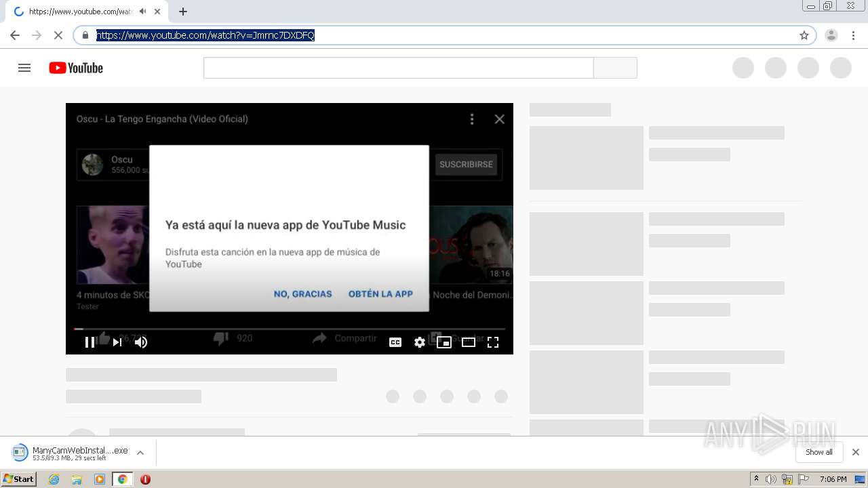The image size is (868, 488).
Task: Click the dislike thumbs-down 920
Action: point(233,338)
